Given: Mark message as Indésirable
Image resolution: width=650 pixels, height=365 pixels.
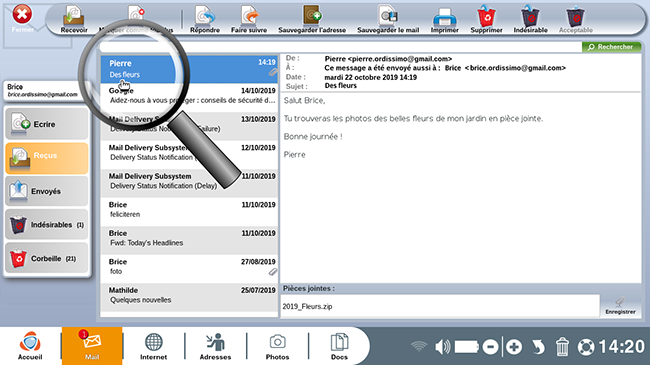Looking at the screenshot, I should pos(530,19).
